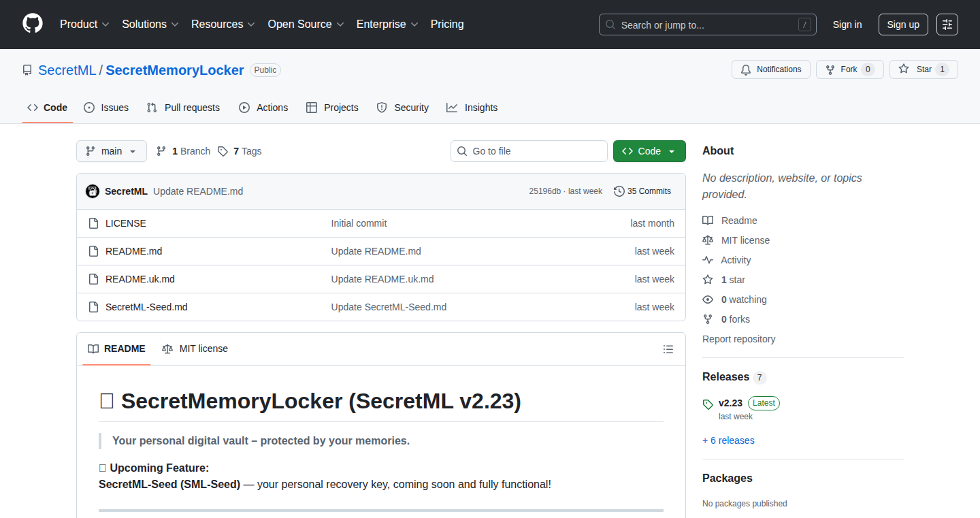Viewport: 980px width, 518px height.
Task: Expand the Solutions dropdown
Action: (150, 24)
